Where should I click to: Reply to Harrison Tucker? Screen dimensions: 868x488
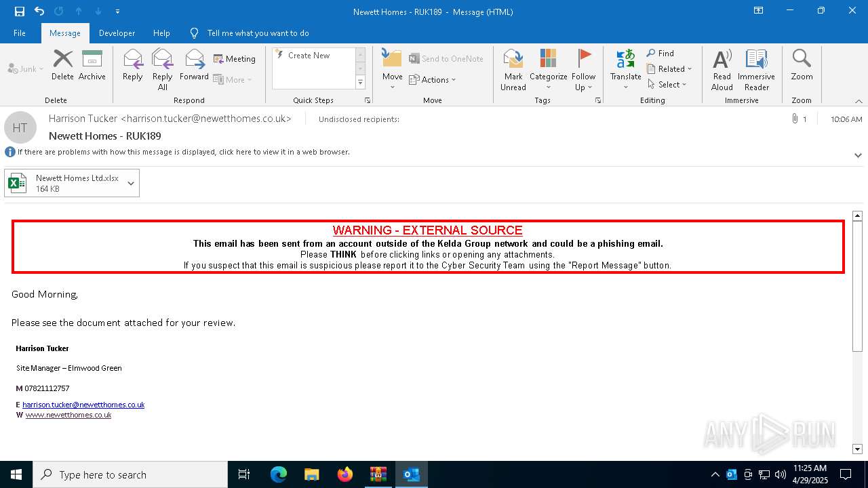tap(133, 65)
